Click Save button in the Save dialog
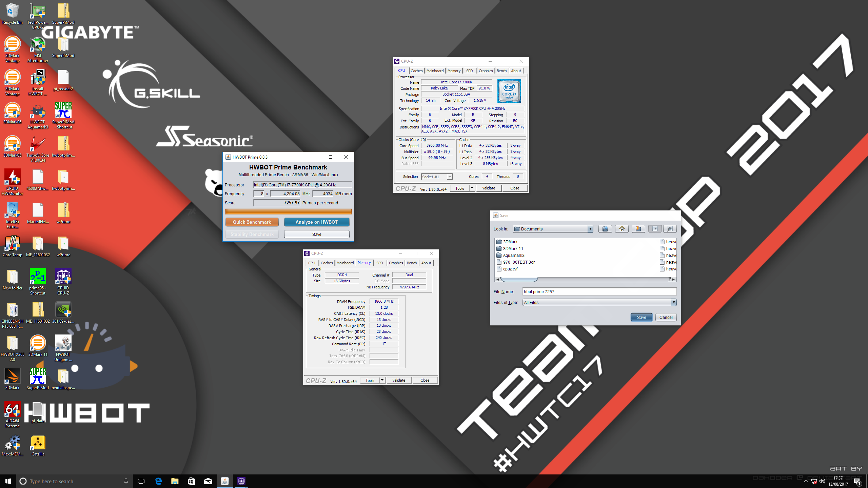The width and height of the screenshot is (868, 488). [642, 317]
